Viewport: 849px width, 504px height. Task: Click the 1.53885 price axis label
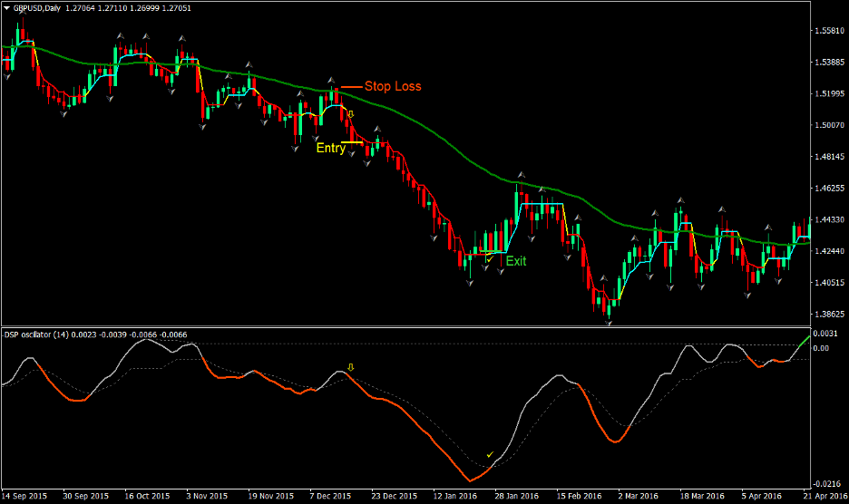(x=830, y=63)
